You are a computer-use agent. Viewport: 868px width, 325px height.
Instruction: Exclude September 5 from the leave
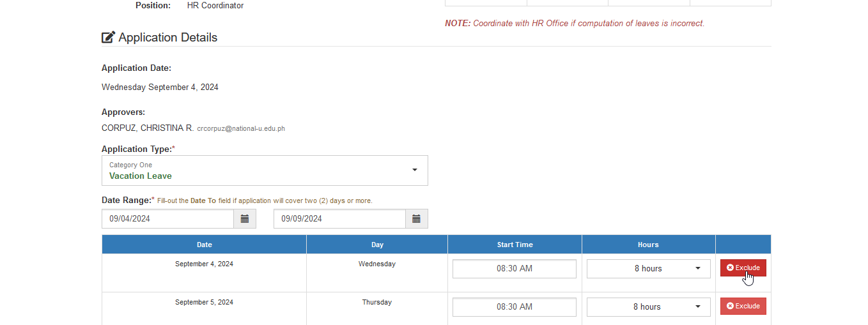[743, 306]
